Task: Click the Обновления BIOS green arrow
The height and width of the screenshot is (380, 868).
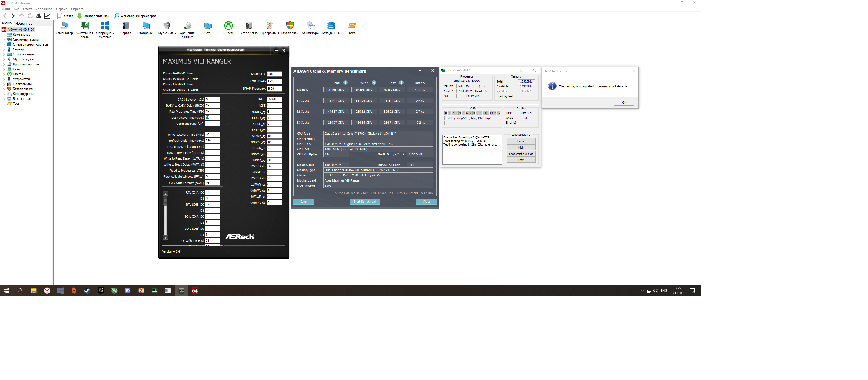Action: click(x=79, y=16)
